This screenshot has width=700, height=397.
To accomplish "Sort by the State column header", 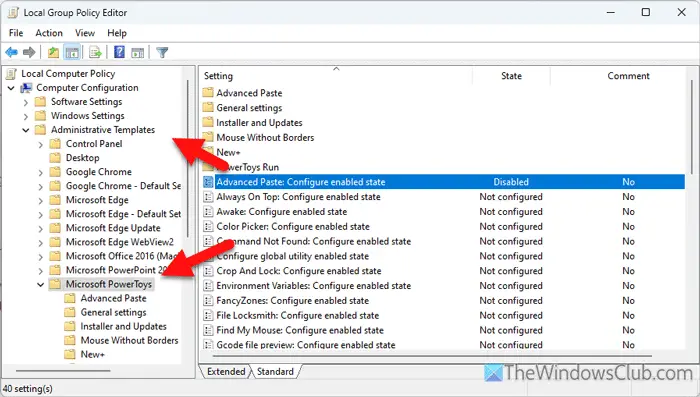I will [511, 76].
